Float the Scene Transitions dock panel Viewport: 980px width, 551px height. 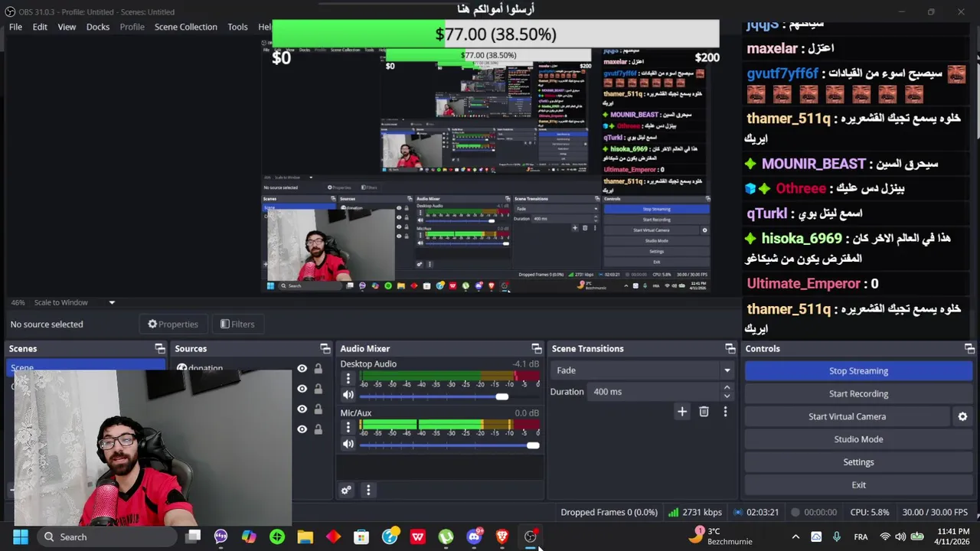730,349
